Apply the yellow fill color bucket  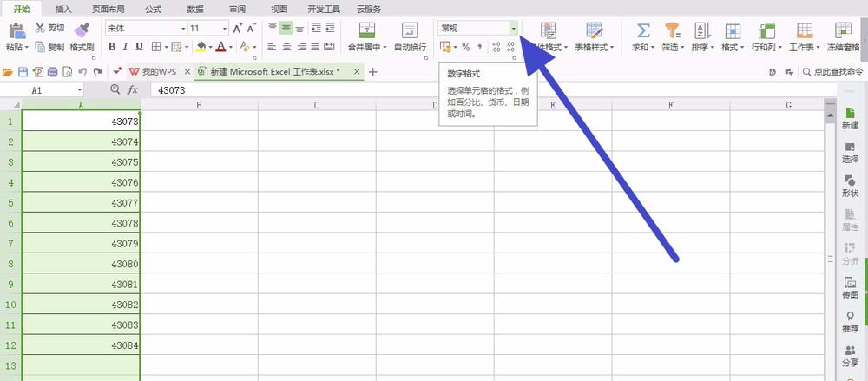201,47
